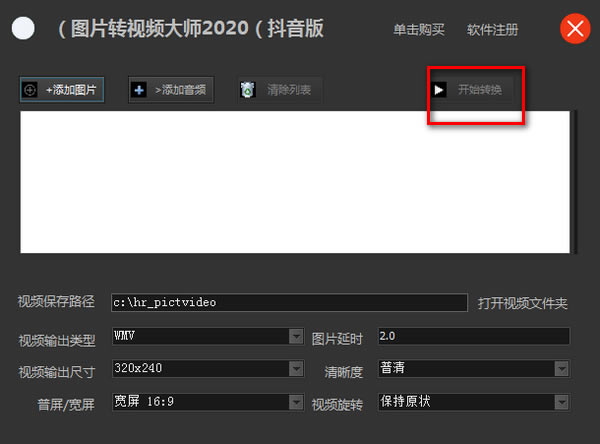Click the video save path field
The width and height of the screenshot is (600, 444).
tap(289, 302)
